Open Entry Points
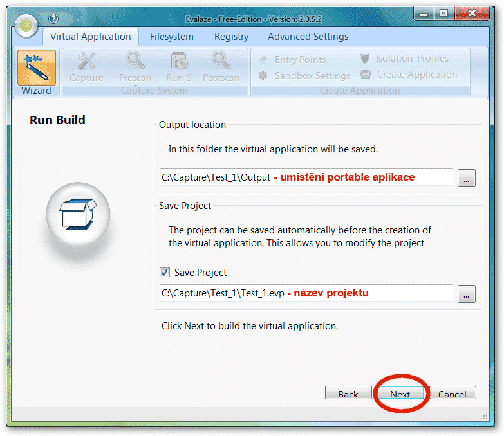The image size is (504, 436). tap(294, 60)
